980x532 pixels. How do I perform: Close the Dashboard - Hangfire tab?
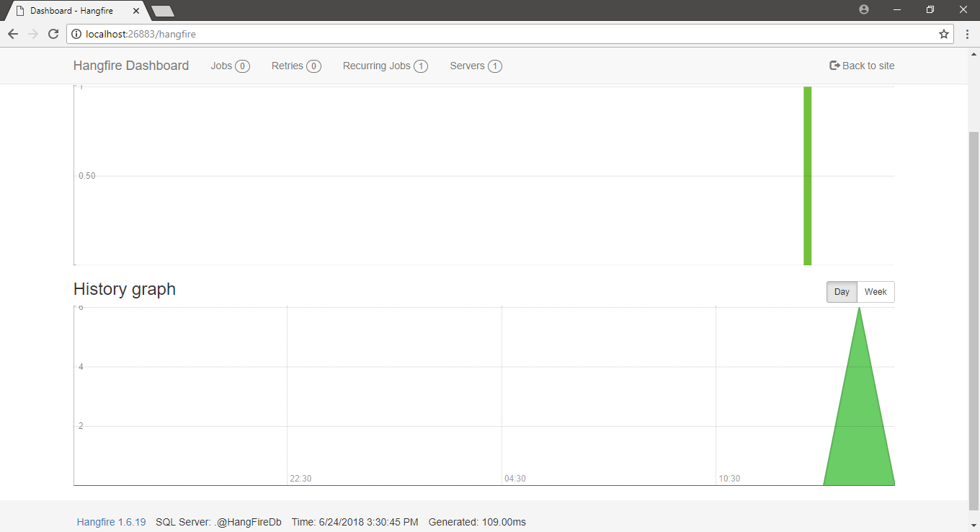point(136,11)
